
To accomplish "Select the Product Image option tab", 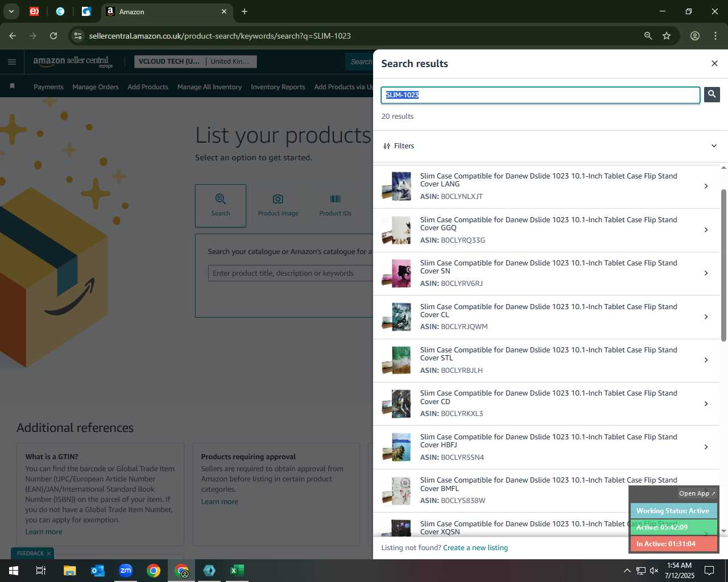I will point(278,206).
